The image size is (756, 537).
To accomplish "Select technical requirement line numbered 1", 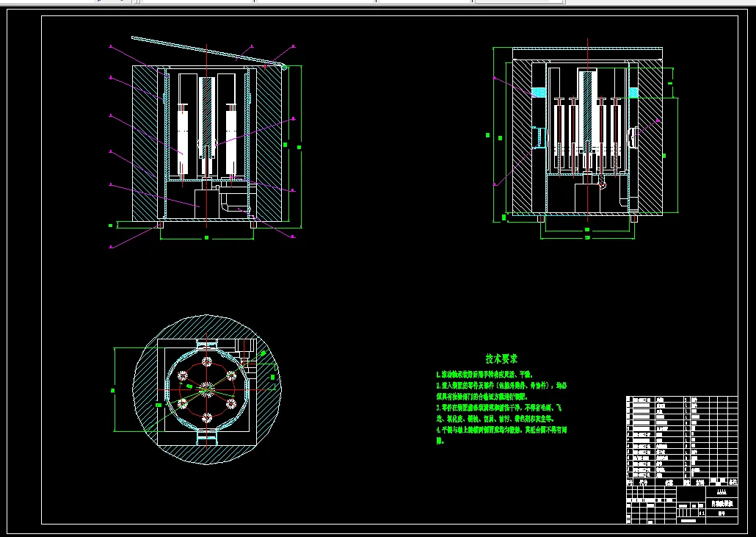I will 484,375.
